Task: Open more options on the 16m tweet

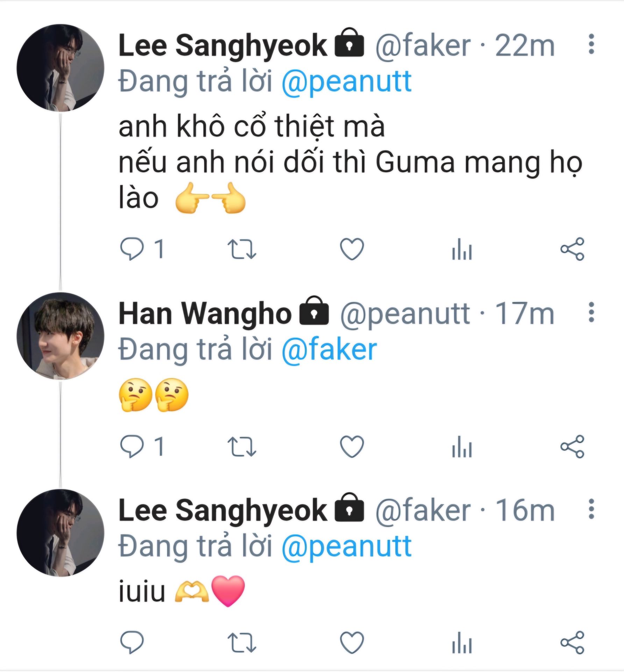Action: click(591, 509)
